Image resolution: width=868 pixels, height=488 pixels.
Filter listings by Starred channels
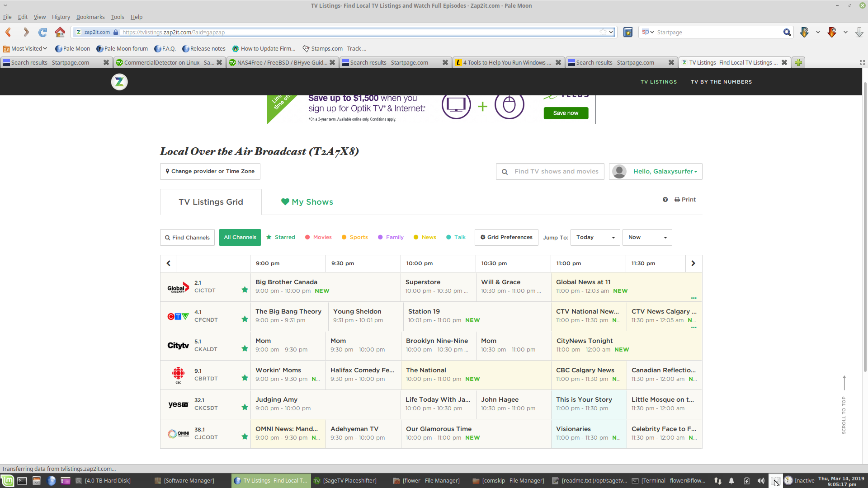point(281,237)
